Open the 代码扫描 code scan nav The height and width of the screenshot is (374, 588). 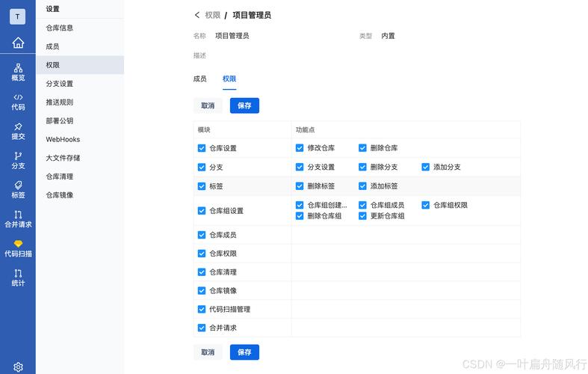point(18,248)
